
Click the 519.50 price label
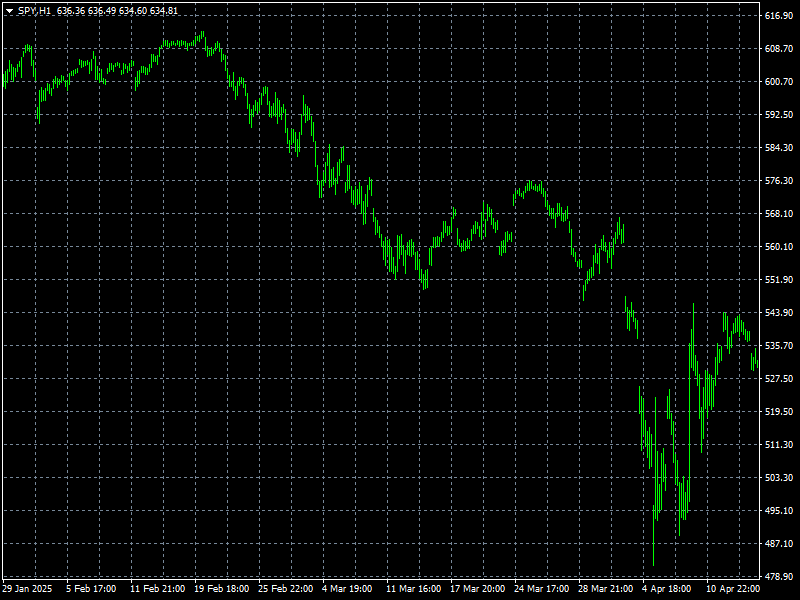(779, 412)
